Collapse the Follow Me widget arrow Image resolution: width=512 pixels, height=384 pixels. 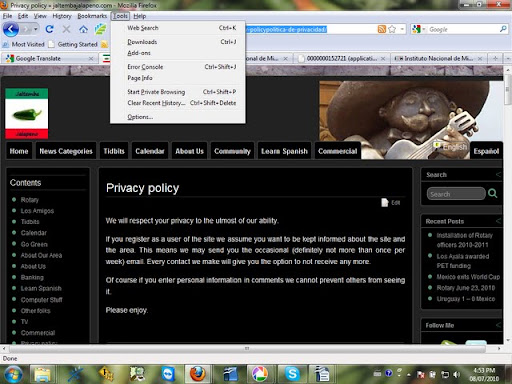click(498, 325)
